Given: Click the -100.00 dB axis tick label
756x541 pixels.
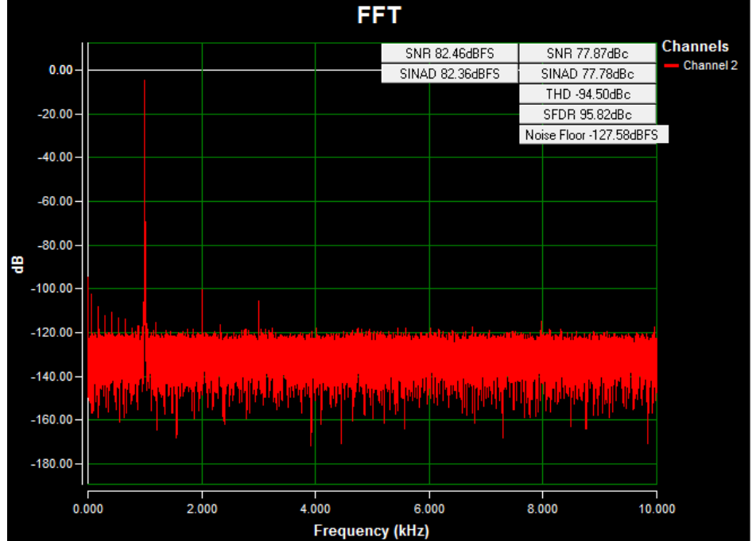Looking at the screenshot, I should click(52, 288).
